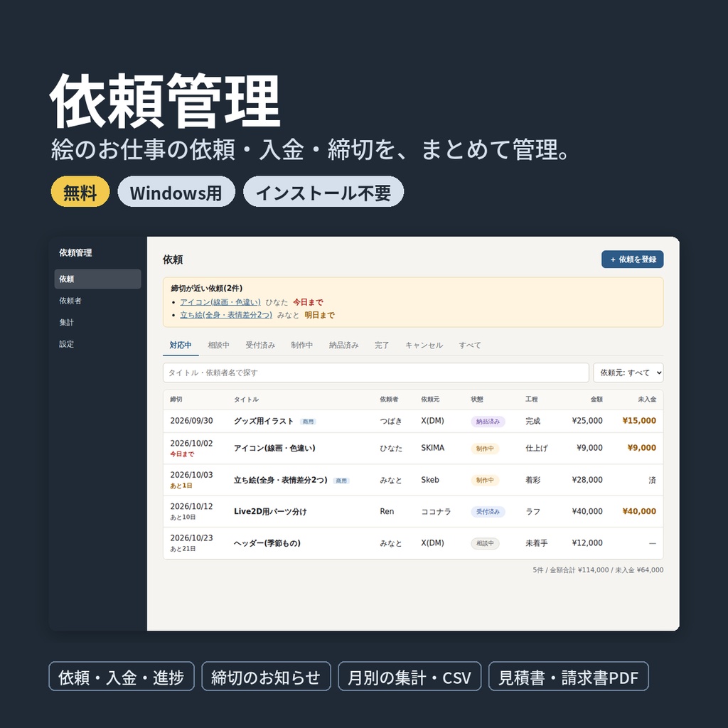Click the SKIMA source cell
Image resolution: width=728 pixels, height=728 pixels.
click(x=433, y=448)
